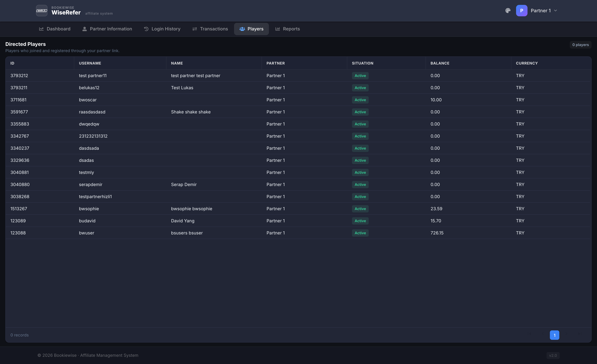Click name test partner test partner

pyautogui.click(x=196, y=75)
